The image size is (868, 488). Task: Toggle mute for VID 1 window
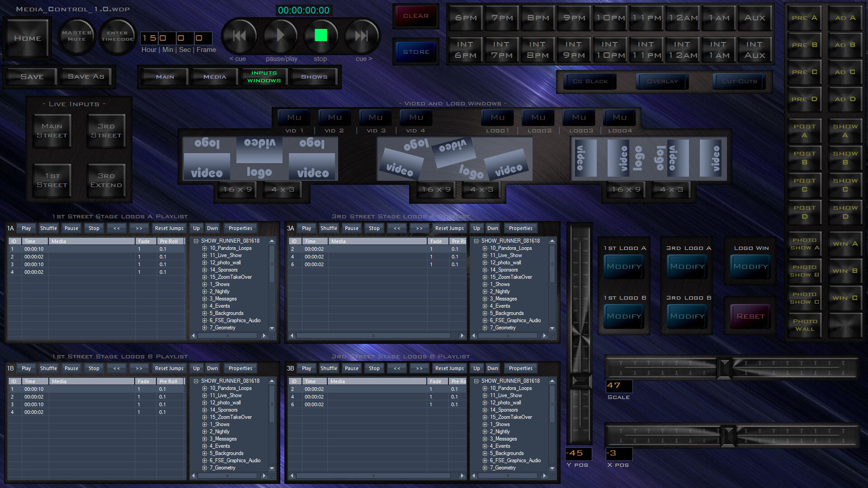pyautogui.click(x=294, y=117)
